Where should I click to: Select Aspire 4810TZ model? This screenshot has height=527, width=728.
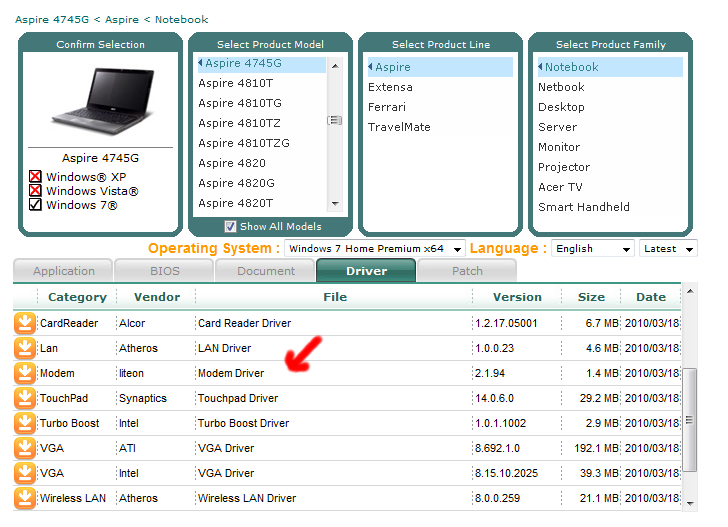click(240, 123)
